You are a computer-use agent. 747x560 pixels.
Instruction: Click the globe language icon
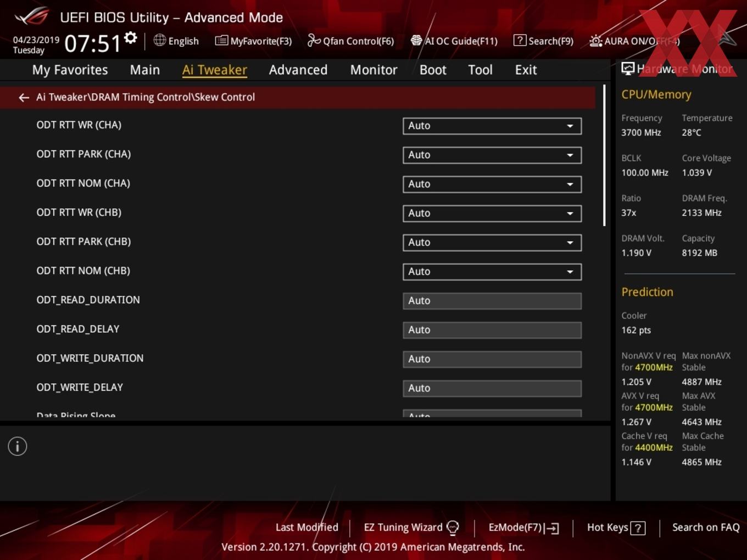[x=159, y=40]
